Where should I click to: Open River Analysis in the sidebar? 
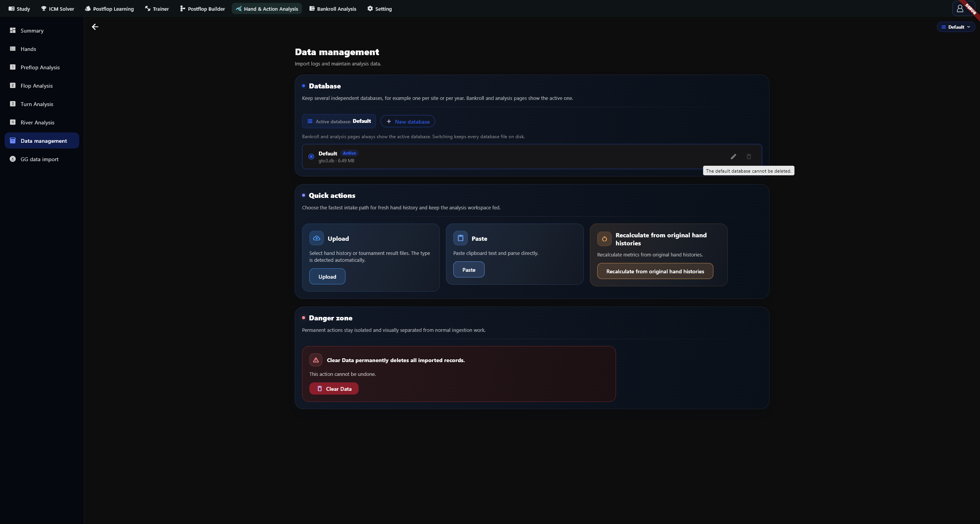pos(42,122)
